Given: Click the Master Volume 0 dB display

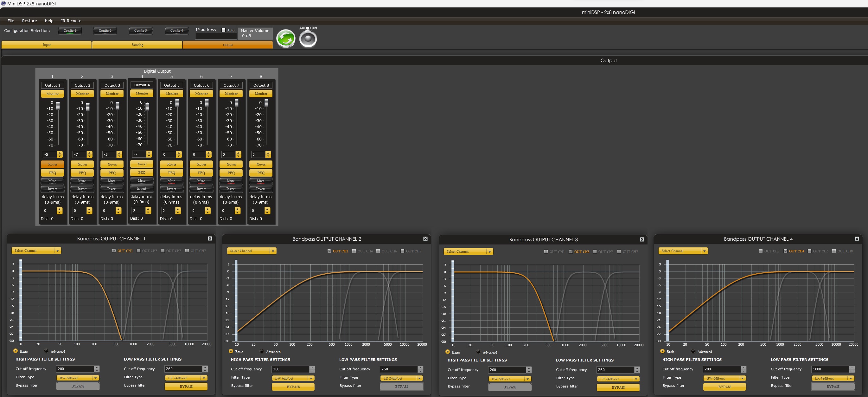Looking at the screenshot, I should tap(255, 33).
